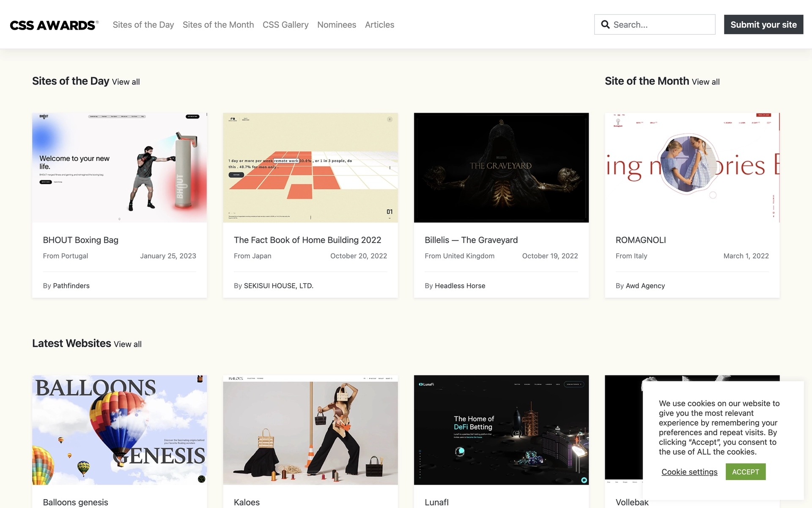Open Cookie settings link
Screen dimensions: 812x508
689,472
